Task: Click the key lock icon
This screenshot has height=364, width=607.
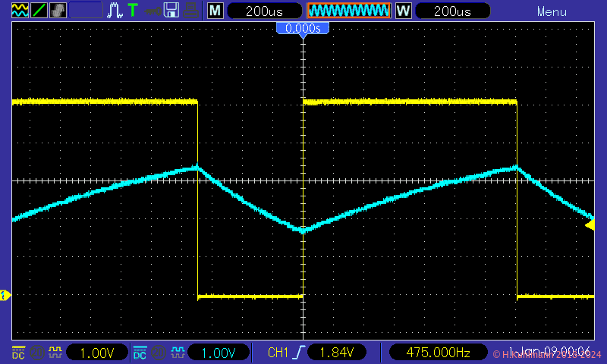Action: [x=153, y=11]
